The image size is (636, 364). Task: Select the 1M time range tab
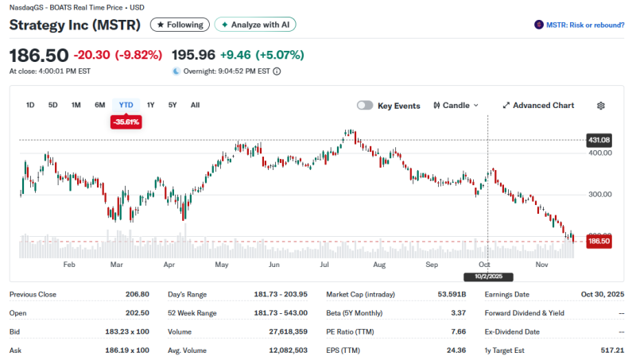pyautogui.click(x=76, y=105)
